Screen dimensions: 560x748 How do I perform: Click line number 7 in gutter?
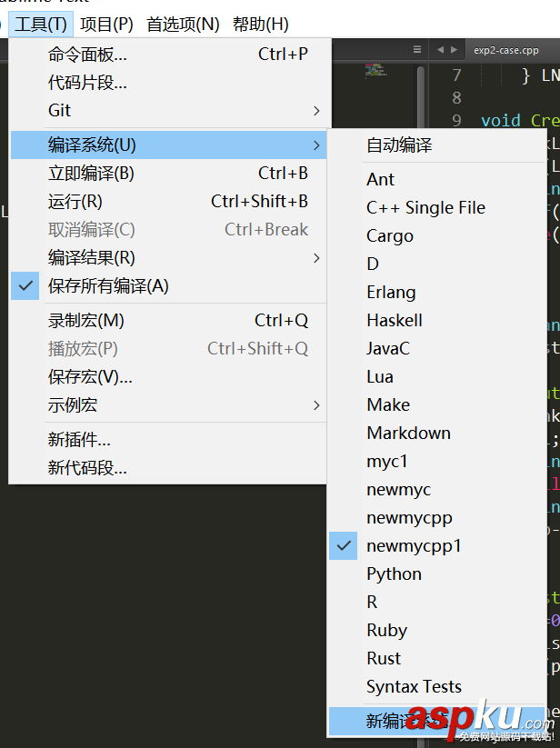[x=457, y=75]
